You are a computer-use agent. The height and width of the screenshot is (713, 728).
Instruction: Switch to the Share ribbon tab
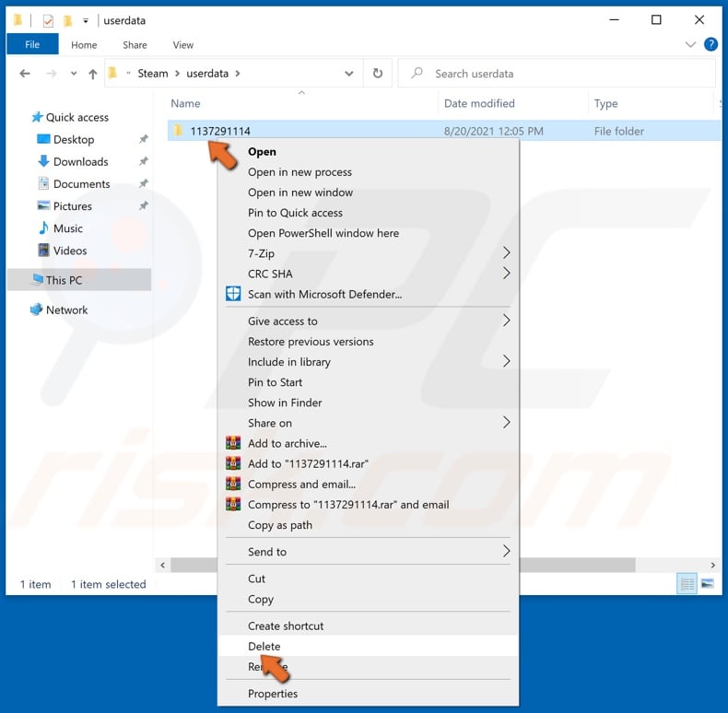point(135,45)
